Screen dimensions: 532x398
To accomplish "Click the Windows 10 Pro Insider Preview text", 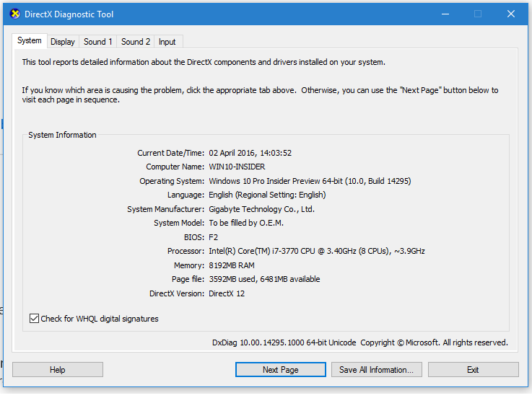I will pos(265,181).
